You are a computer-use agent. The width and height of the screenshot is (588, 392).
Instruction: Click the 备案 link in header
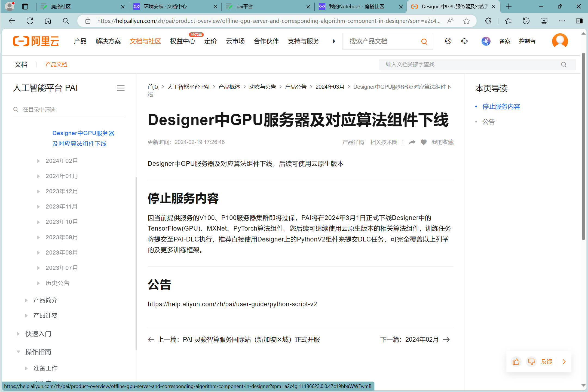click(505, 41)
